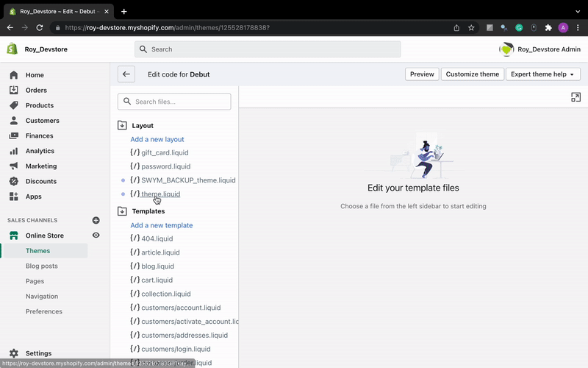Open the Settings gear icon
The image size is (588, 368).
pyautogui.click(x=14, y=353)
